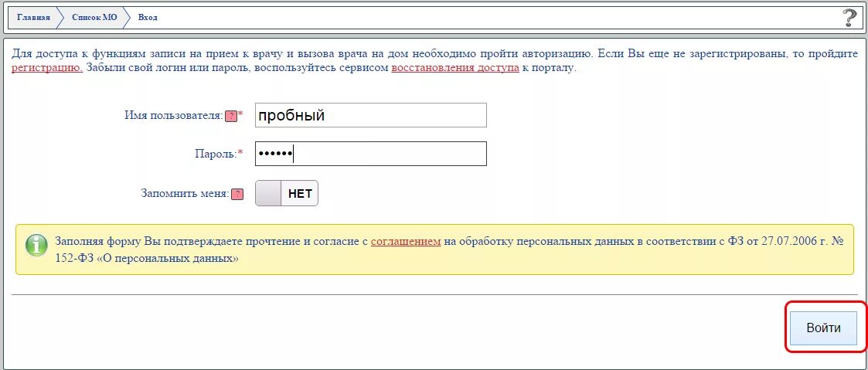The height and width of the screenshot is (370, 868).
Task: Click the authorization instructions paragraph
Action: [434, 61]
